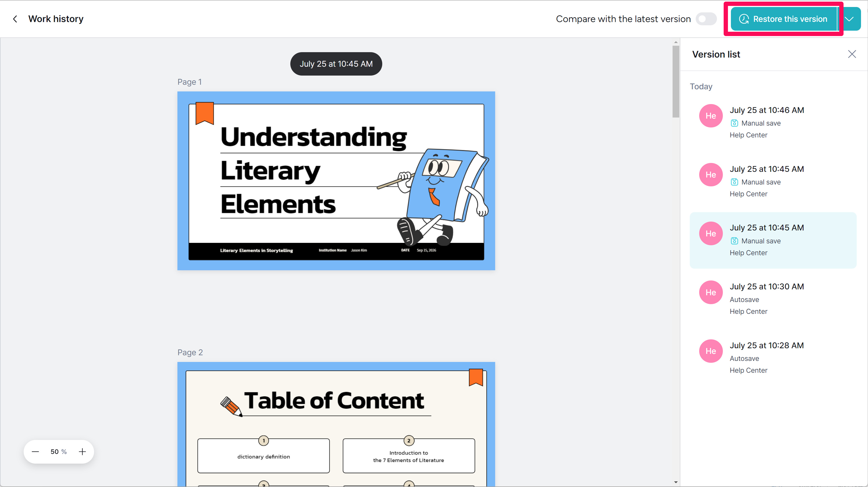Open the restore options dropdown arrow
868x487 pixels.
pyautogui.click(x=849, y=19)
